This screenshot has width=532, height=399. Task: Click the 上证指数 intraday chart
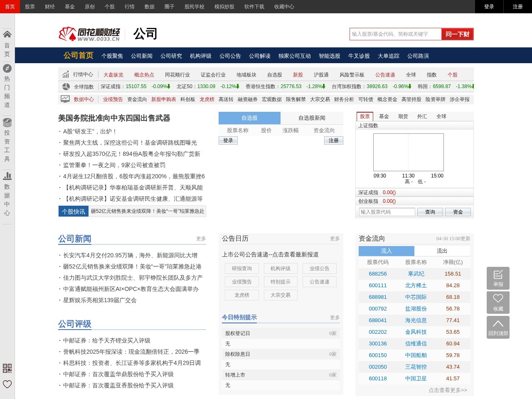coord(409,152)
